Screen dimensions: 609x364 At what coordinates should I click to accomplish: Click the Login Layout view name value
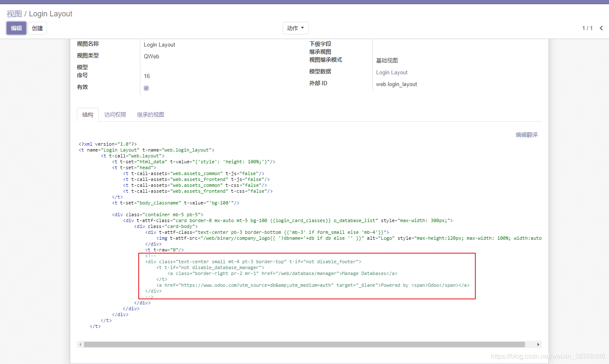pyautogui.click(x=159, y=45)
